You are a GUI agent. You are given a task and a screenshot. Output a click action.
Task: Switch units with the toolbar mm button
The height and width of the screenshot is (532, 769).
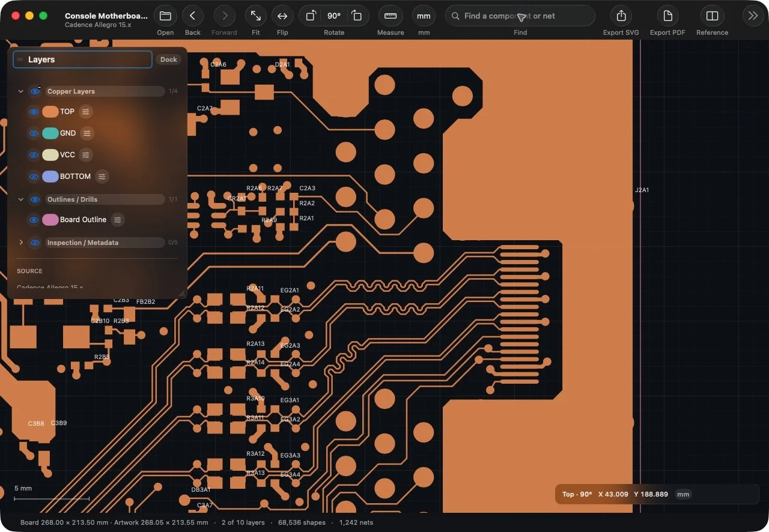[424, 16]
